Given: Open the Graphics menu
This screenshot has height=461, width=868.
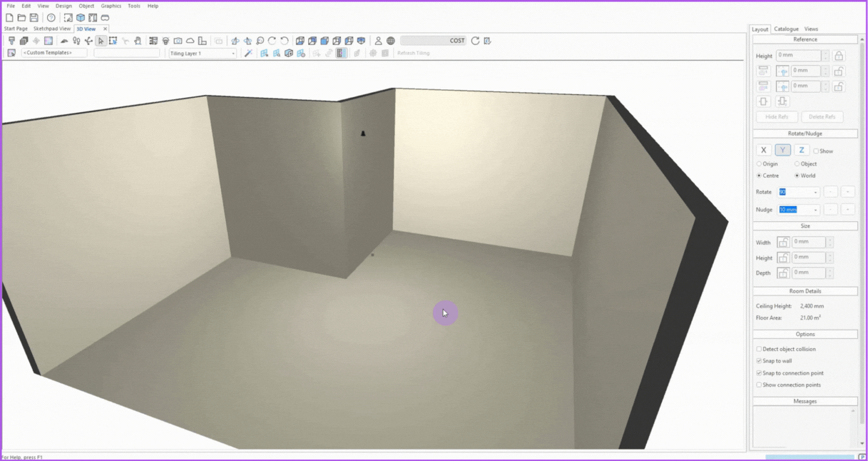Looking at the screenshot, I should (111, 6).
